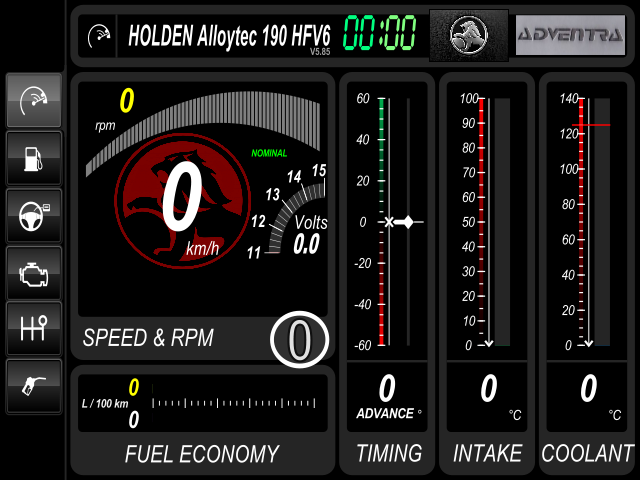Image resolution: width=640 pixels, height=480 pixels.
Task: Open the speedometer gauge sidebar page
Action: tap(34, 100)
